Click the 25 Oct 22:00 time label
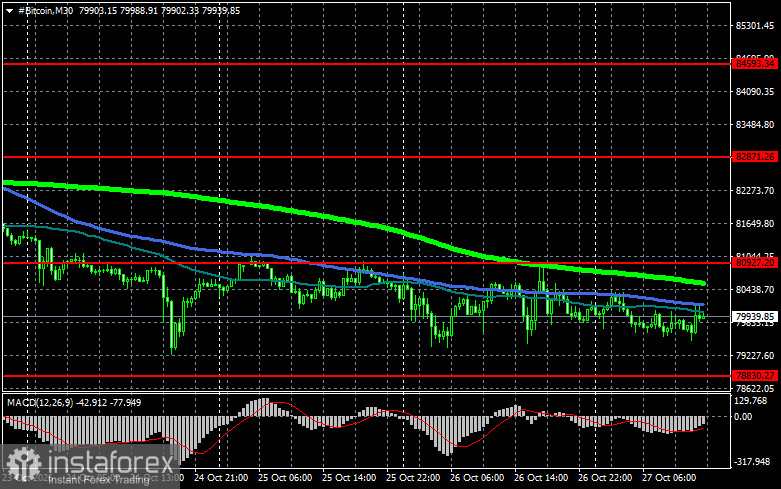This screenshot has width=781, height=489. (413, 478)
